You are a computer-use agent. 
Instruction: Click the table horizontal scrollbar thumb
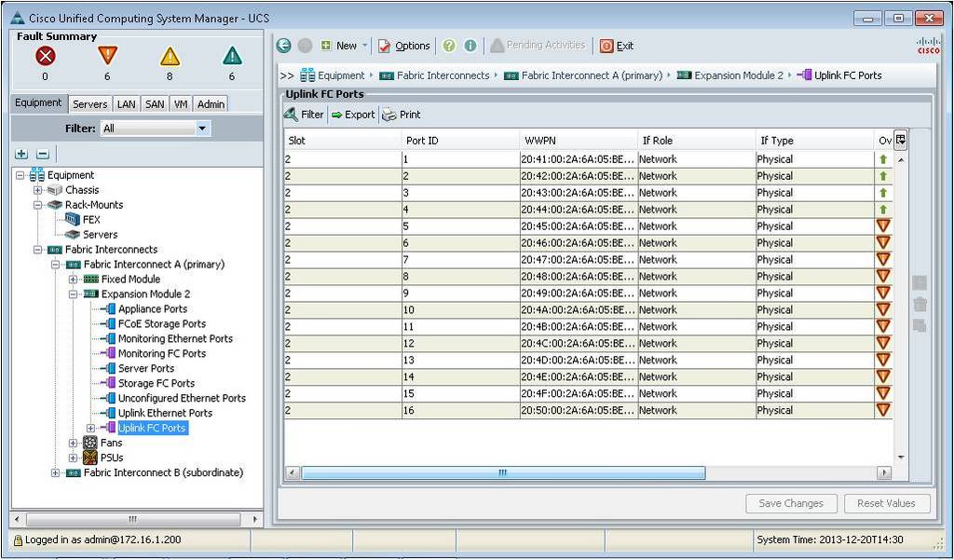pyautogui.click(x=503, y=473)
